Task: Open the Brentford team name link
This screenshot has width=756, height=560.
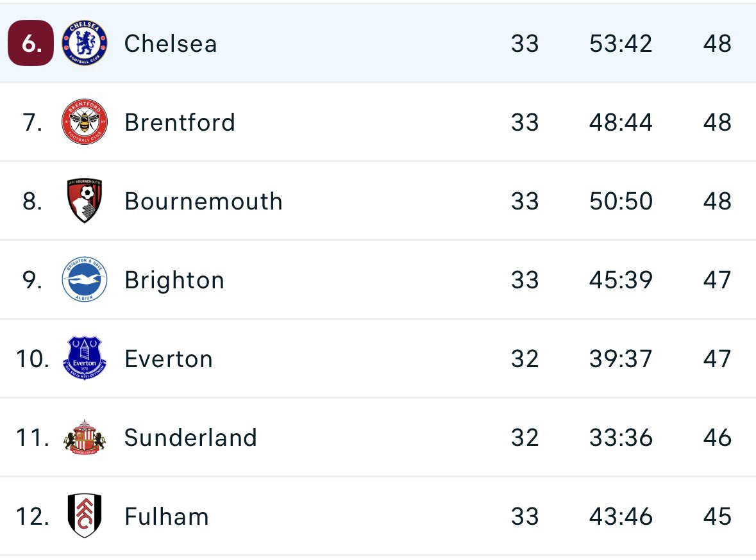Action: (180, 122)
